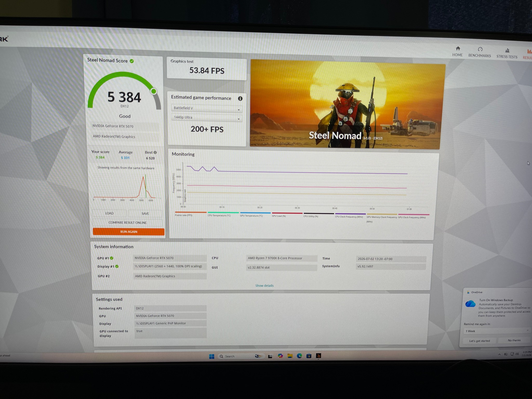The width and height of the screenshot is (532, 399).
Task: Toggle the CPU Clock Frequency graph series
Action: click(x=350, y=215)
